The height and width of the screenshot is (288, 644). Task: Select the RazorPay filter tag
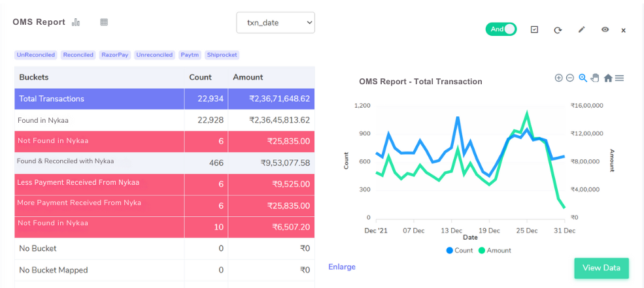pyautogui.click(x=115, y=55)
